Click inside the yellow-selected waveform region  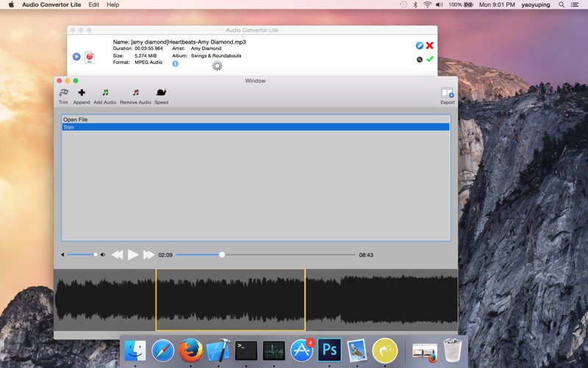(230, 300)
